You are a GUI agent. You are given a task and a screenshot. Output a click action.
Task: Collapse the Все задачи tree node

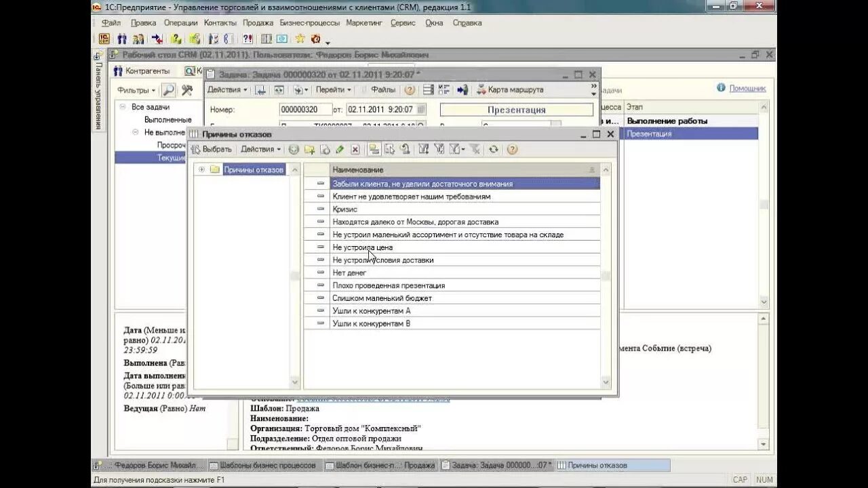point(123,107)
